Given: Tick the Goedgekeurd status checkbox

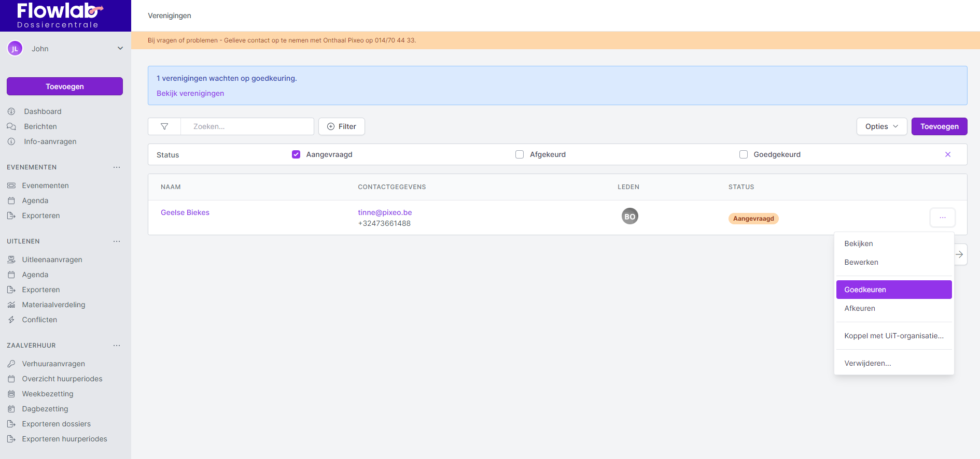Looking at the screenshot, I should 744,154.
